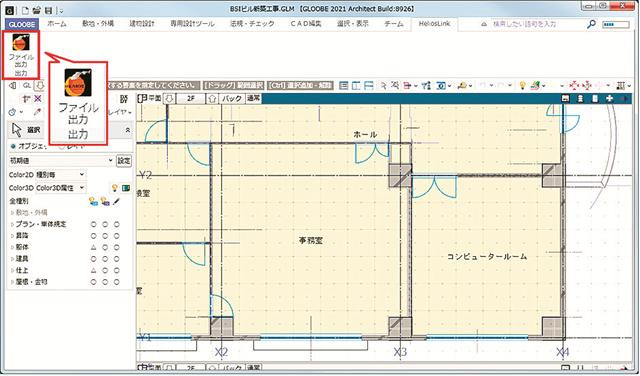Open the CAD編集 ribbon tab
Viewport: 640px width, 376px height.
306,24
